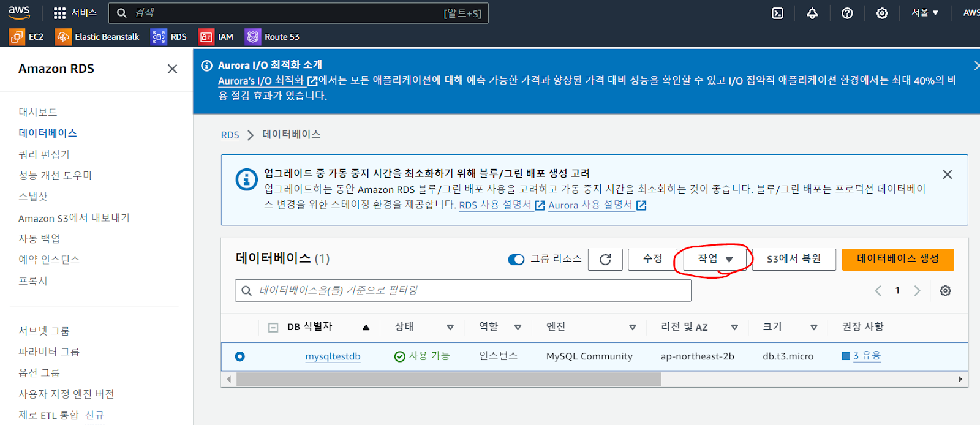Viewport: 980px width, 425px height.
Task: Open 프록시 in the sidebar
Action: pos(33,280)
